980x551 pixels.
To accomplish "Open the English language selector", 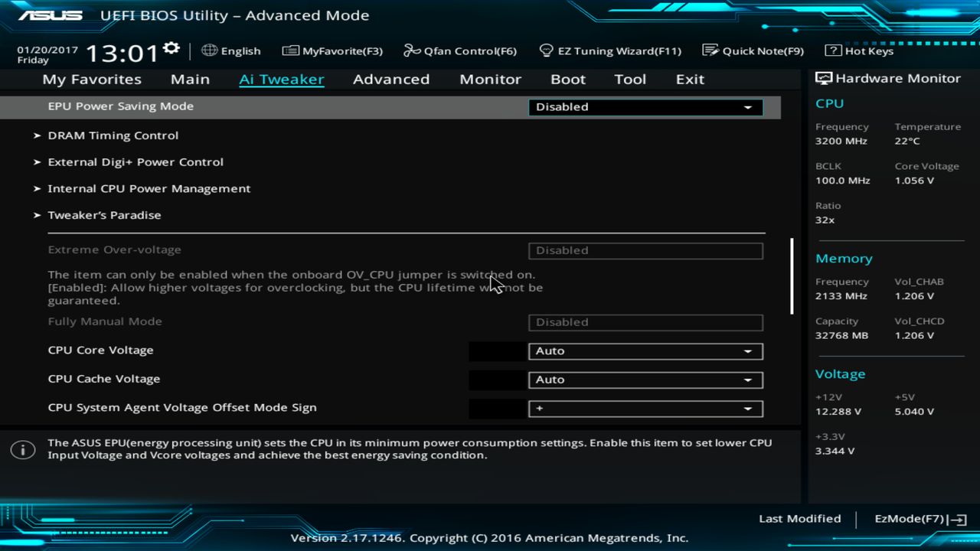I will (x=230, y=51).
